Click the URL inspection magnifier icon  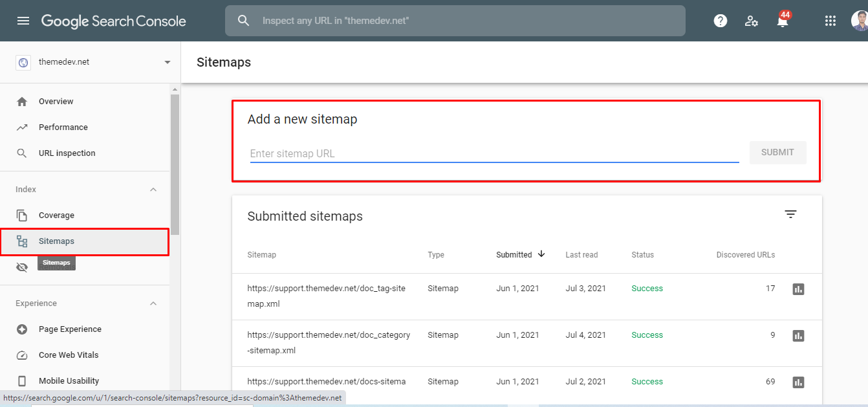click(22, 153)
